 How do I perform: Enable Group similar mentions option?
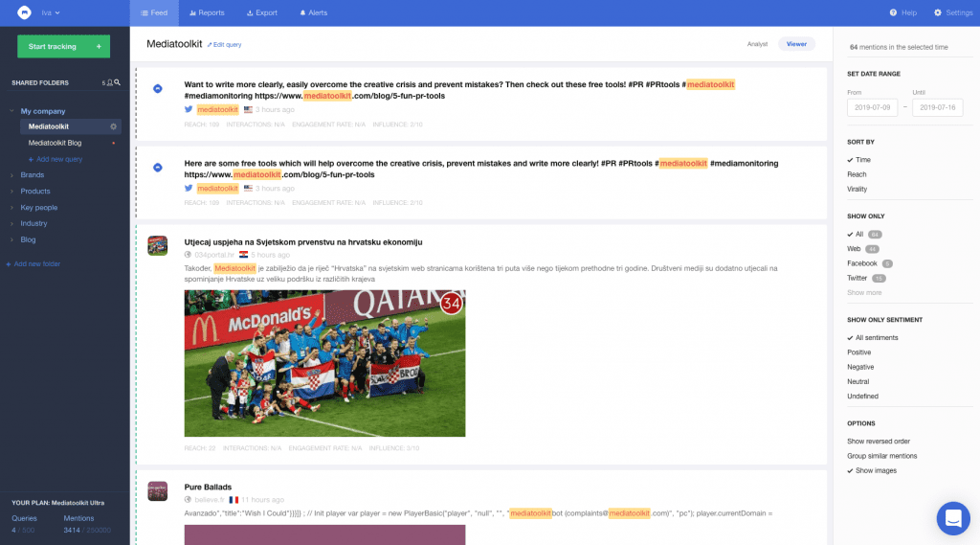click(881, 456)
